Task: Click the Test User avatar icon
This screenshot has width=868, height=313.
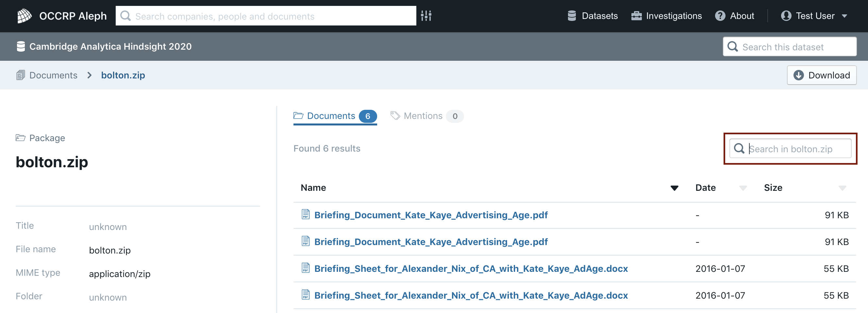Action: pyautogui.click(x=786, y=16)
